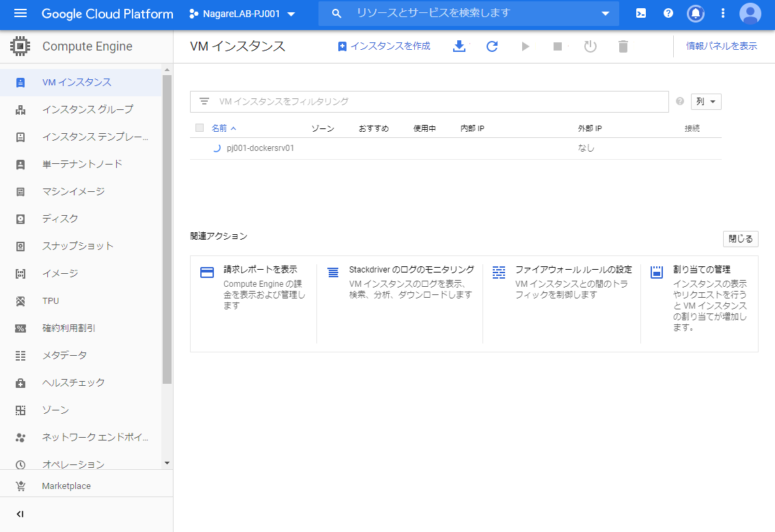Click the firewall rules icon
Screen dimensions: 775x532
(x=499, y=272)
